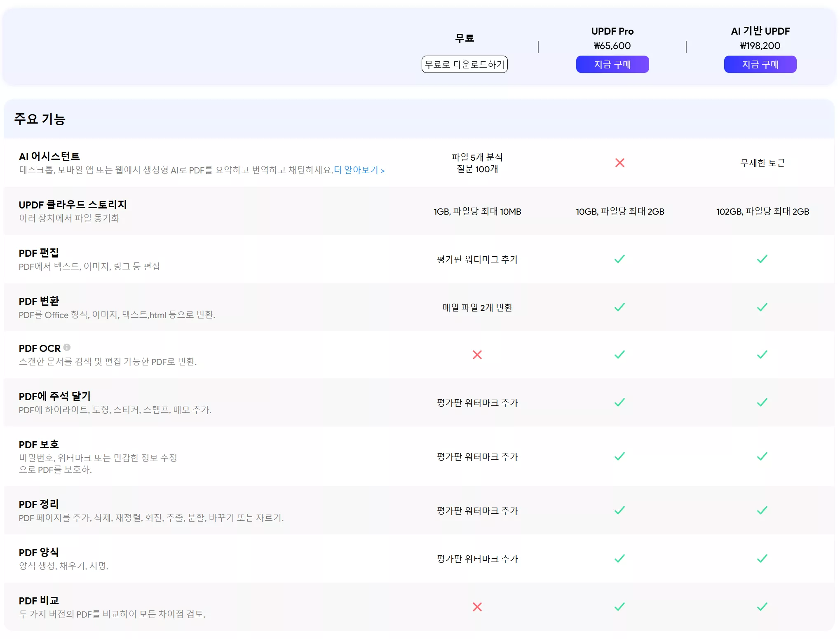840x639 pixels.
Task: Click UPDF Pro checkmark in PDF 편집 row
Action: (619, 259)
